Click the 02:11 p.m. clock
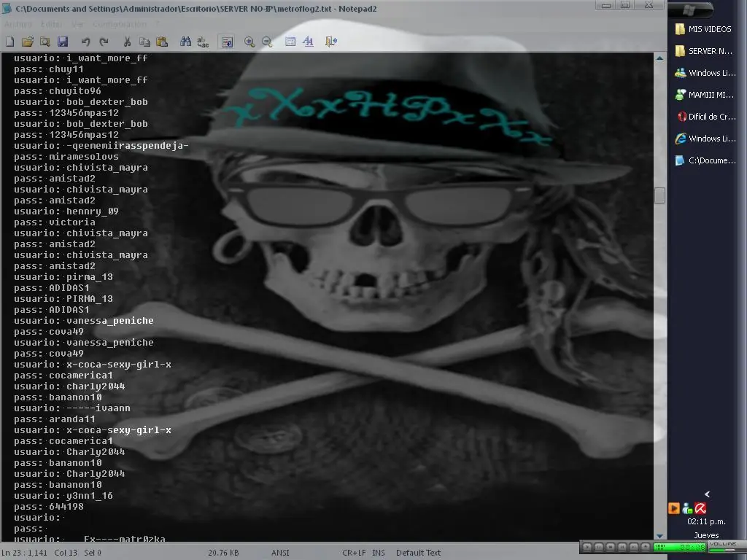The height and width of the screenshot is (560, 747). [706, 521]
